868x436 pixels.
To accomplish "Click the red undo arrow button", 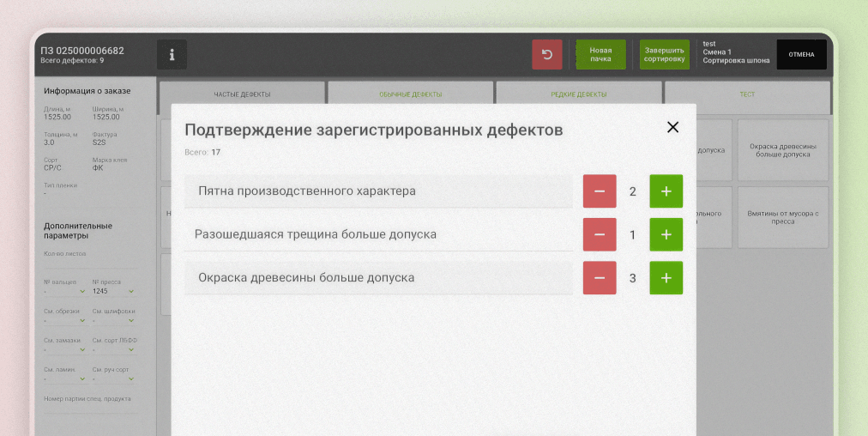I will point(546,55).
